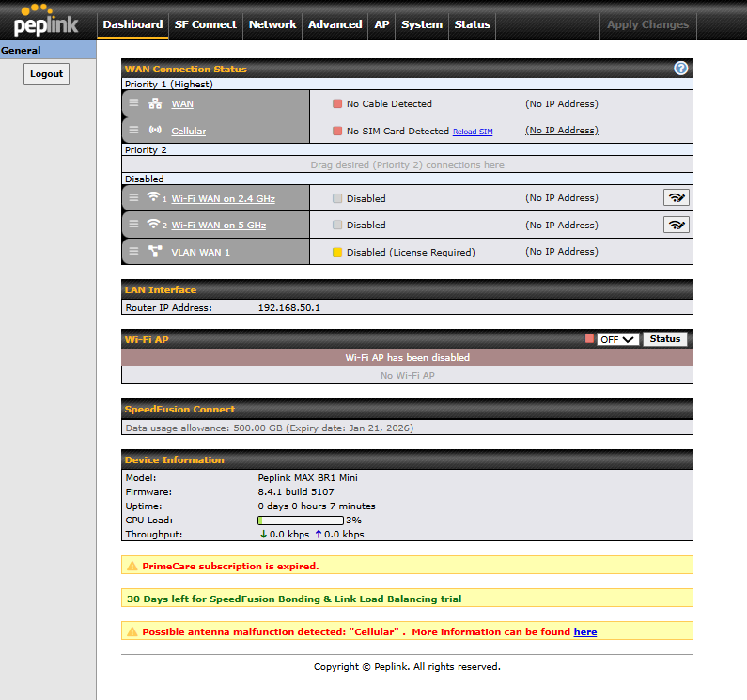Click firmware '8.4.1 build 5107'
The width and height of the screenshot is (747, 700).
point(296,491)
